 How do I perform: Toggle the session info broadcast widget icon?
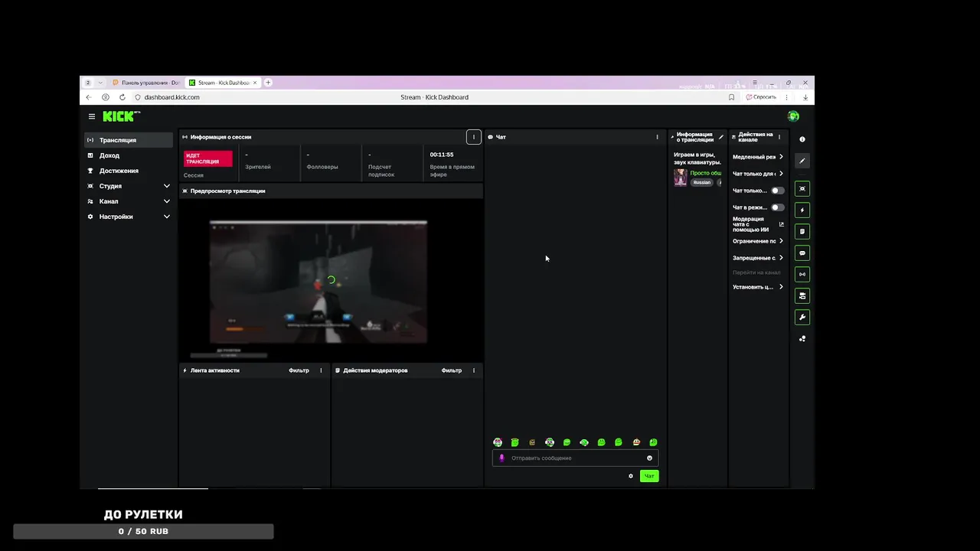point(802,274)
